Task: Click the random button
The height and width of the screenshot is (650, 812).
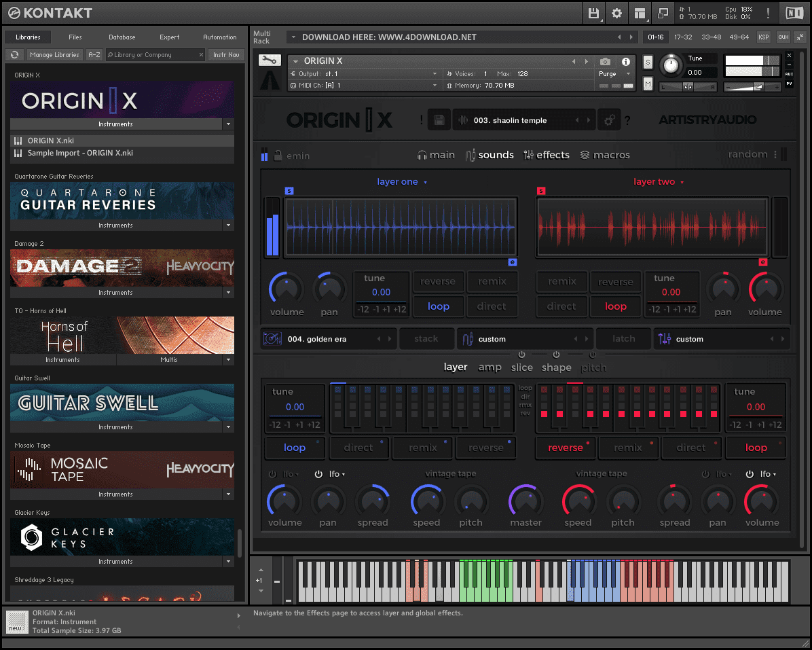Action: pyautogui.click(x=748, y=154)
